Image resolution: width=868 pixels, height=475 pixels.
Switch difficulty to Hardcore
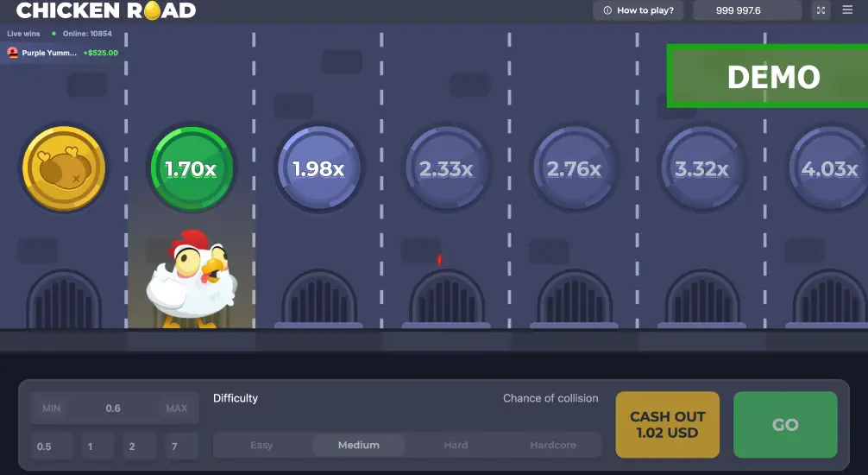553,445
